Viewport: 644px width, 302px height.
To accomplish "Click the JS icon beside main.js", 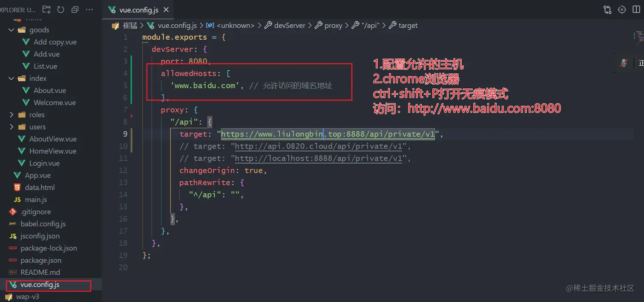I will tap(17, 199).
